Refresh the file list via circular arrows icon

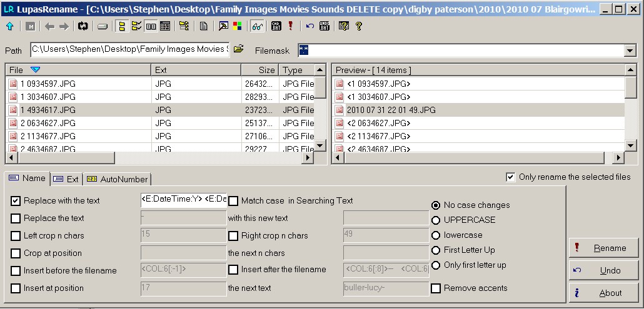point(83,27)
